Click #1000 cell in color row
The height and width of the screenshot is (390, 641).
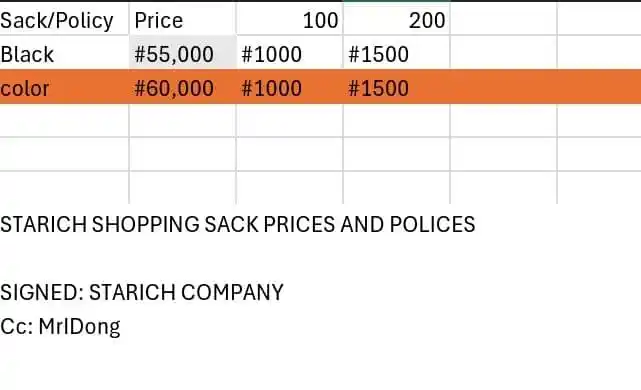click(x=289, y=86)
